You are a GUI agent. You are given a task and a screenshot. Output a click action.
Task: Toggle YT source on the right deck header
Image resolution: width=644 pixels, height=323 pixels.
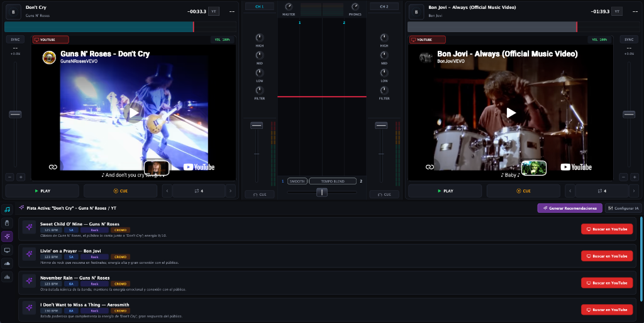(617, 11)
